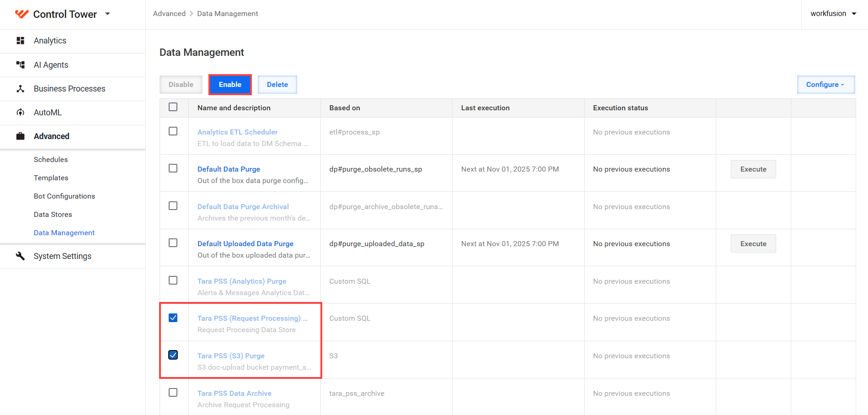
Task: Check the Tara PSS Data Archive checkbox
Action: [173, 393]
